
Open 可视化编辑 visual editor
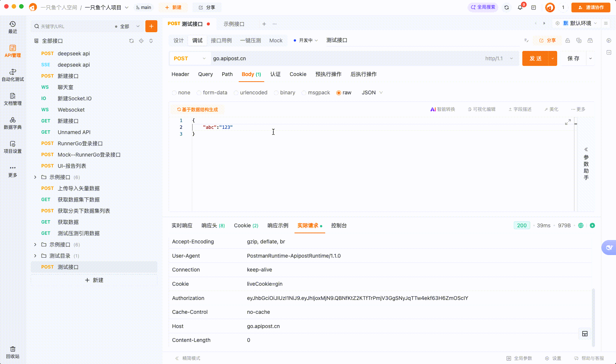[x=482, y=109]
